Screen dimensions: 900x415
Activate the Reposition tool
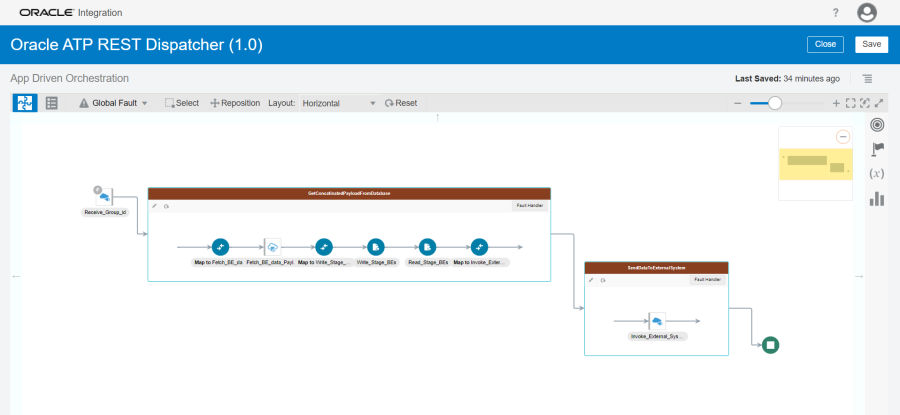235,103
